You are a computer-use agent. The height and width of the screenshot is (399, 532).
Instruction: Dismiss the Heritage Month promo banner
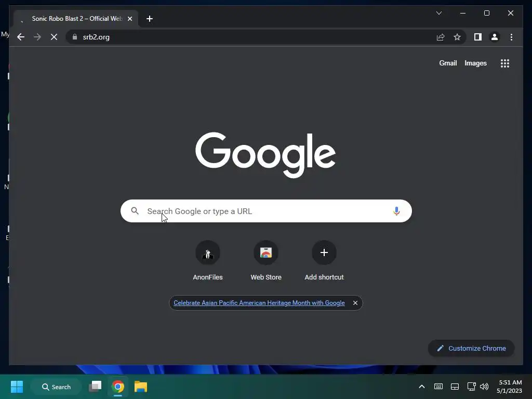[x=355, y=303]
